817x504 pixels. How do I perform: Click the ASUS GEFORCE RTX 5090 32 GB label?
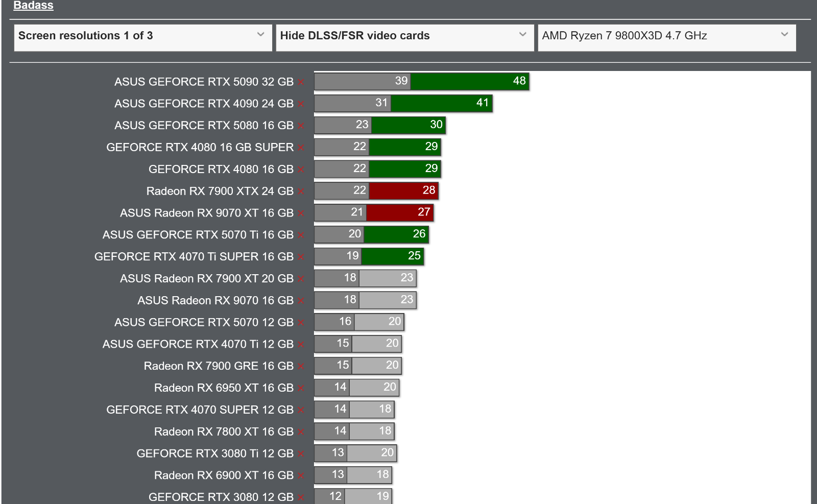204,82
